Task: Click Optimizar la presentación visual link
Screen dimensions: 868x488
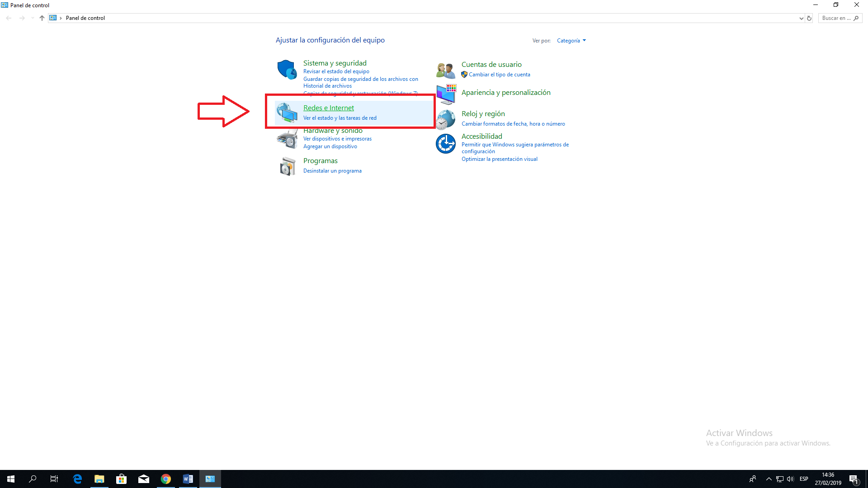Action: pyautogui.click(x=499, y=159)
